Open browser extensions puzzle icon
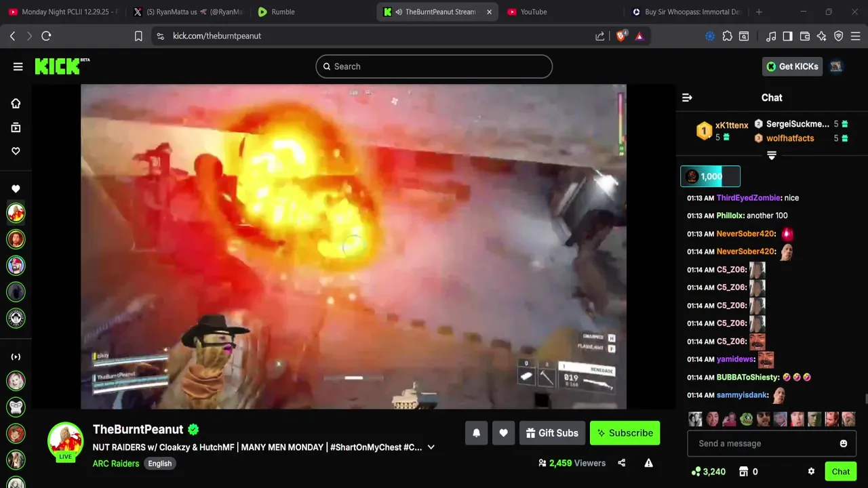 (728, 36)
